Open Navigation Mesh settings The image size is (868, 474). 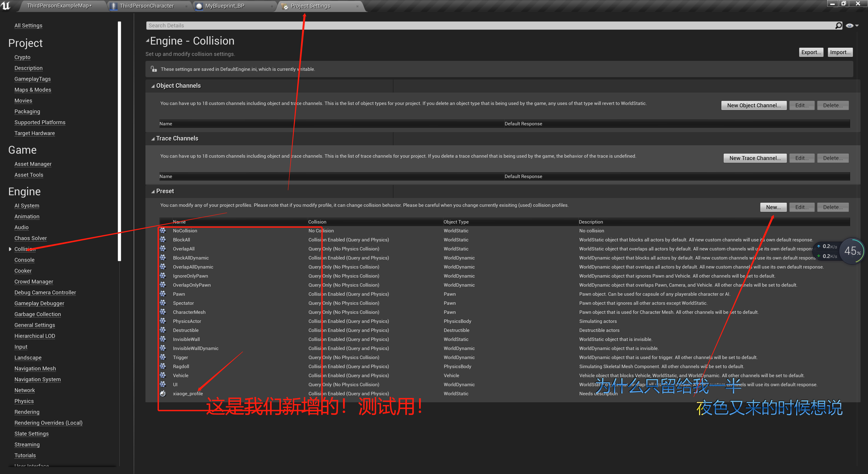coord(35,369)
